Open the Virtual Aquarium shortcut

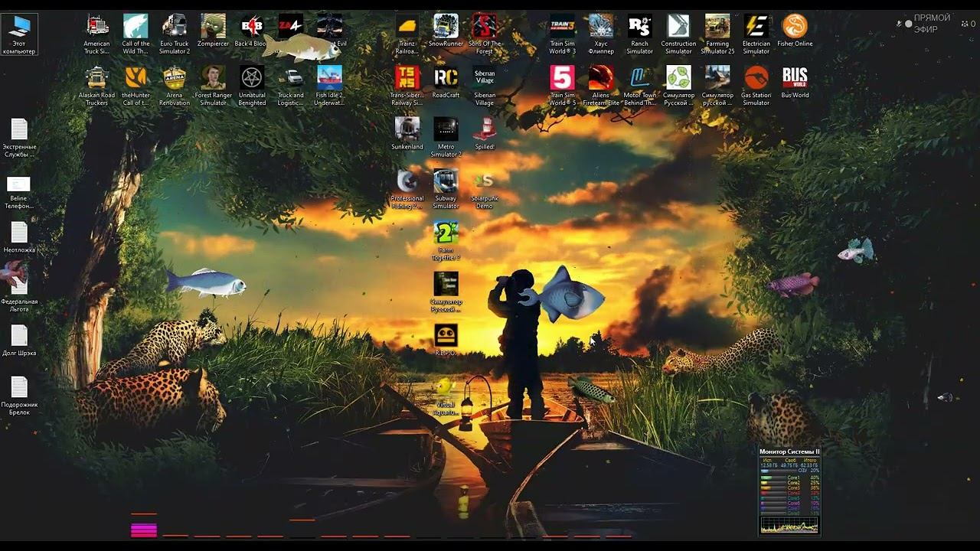point(446,396)
